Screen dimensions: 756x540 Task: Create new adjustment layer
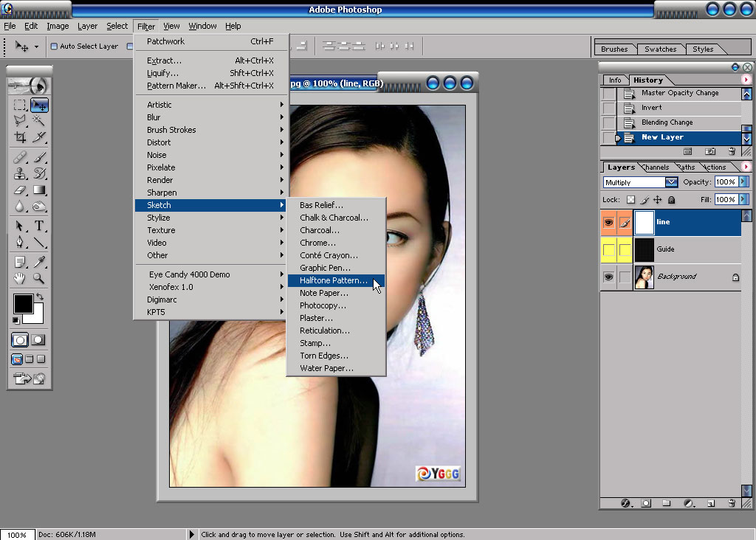[x=689, y=503]
